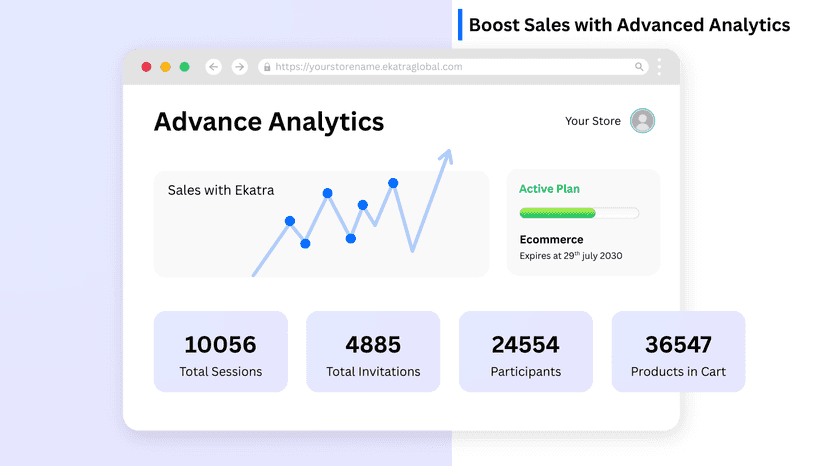
Task: Click the upward arrow tip of sales chart
Action: tap(446, 155)
